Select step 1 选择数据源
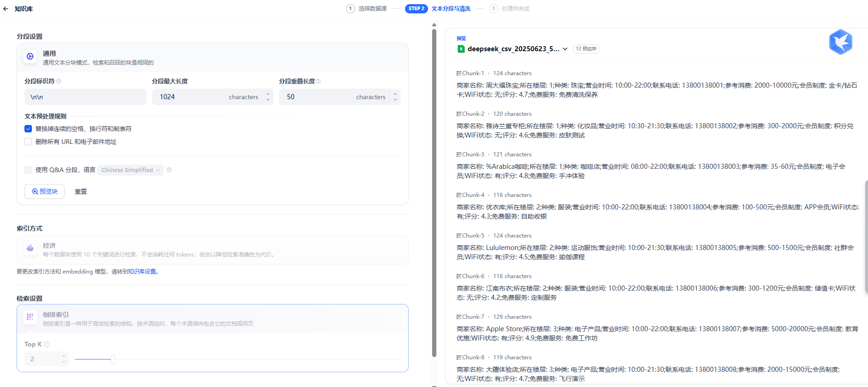The image size is (868, 387). point(367,9)
